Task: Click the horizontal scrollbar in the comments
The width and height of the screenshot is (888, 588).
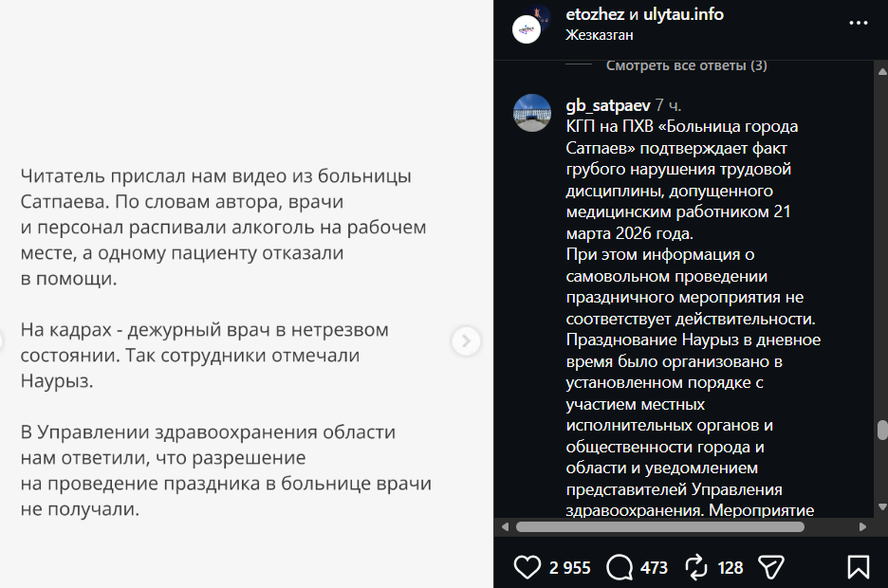Action: 664,526
